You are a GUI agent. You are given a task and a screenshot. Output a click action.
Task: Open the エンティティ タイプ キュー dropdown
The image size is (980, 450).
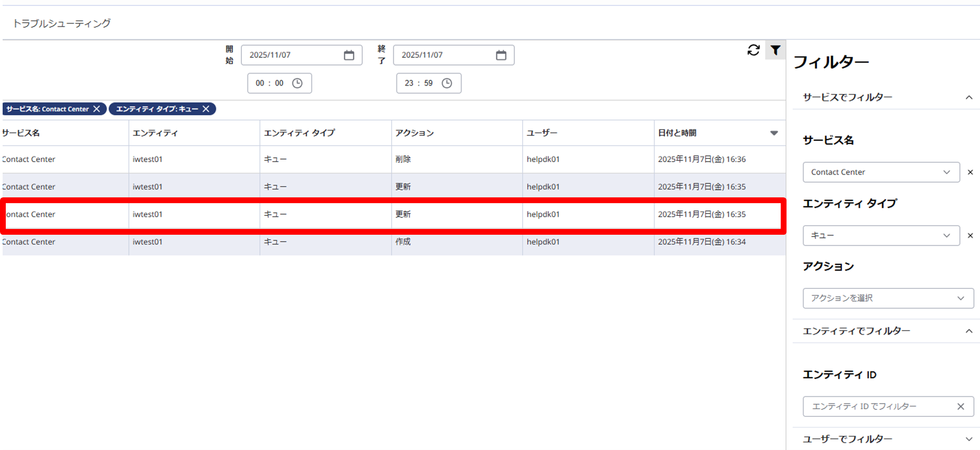click(x=881, y=235)
